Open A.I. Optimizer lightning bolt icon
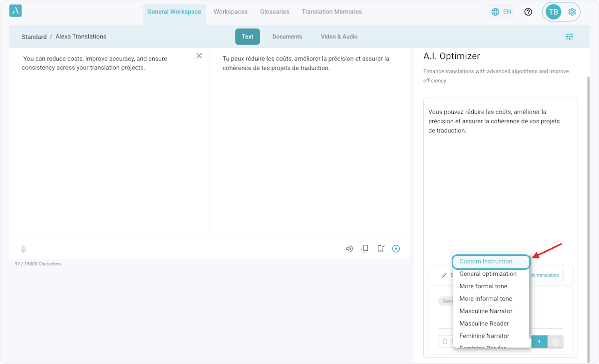Viewport: 599px width, 364px height. 396,249
